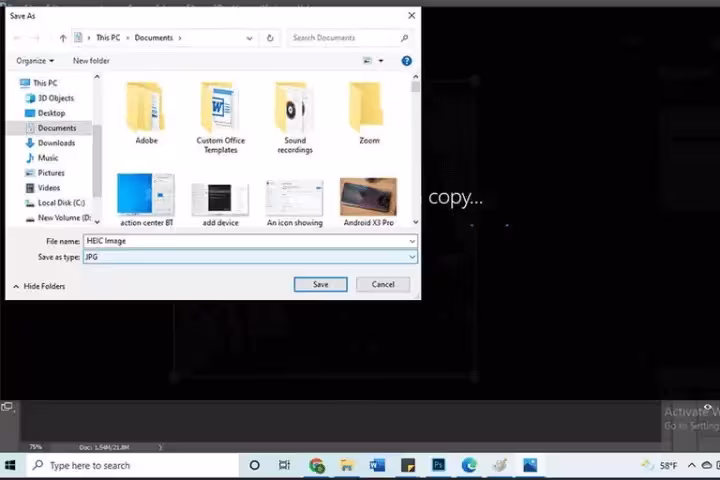Screen dimensions: 720x480
Task: Expand the Photoshop Doc info arrow
Action: click(160, 447)
